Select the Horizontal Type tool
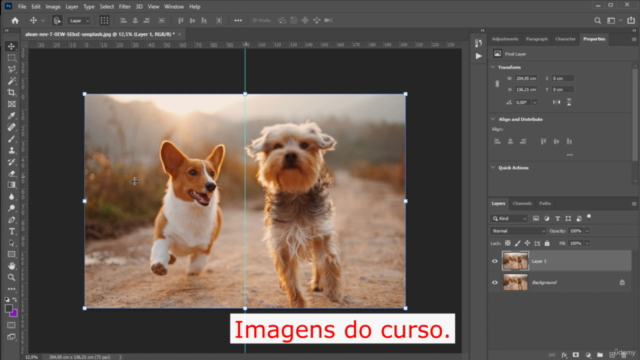Viewport: 640px width, 360px height. tap(11, 231)
